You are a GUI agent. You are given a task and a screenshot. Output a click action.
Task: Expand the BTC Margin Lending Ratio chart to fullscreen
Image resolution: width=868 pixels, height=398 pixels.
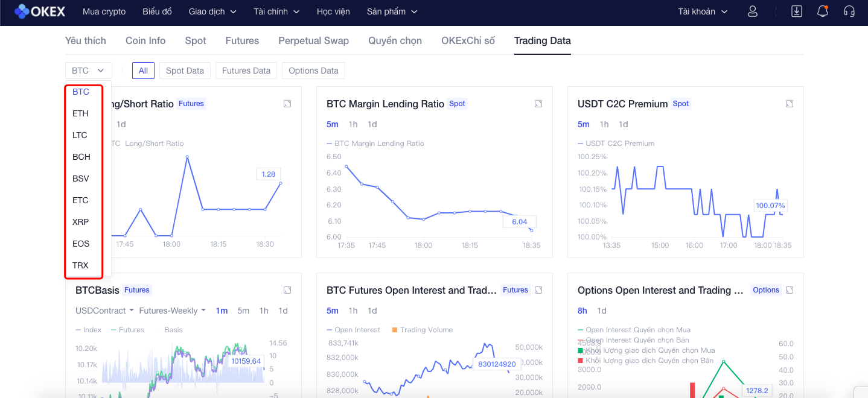pos(538,104)
